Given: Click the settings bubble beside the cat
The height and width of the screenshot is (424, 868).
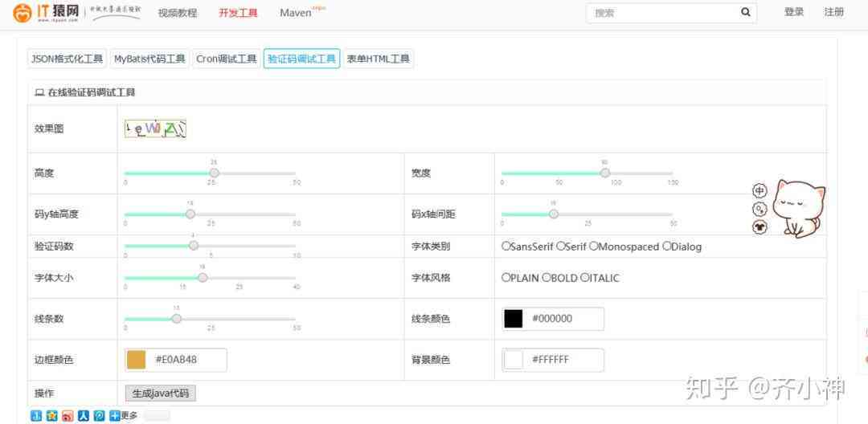Looking at the screenshot, I should click(x=759, y=209).
